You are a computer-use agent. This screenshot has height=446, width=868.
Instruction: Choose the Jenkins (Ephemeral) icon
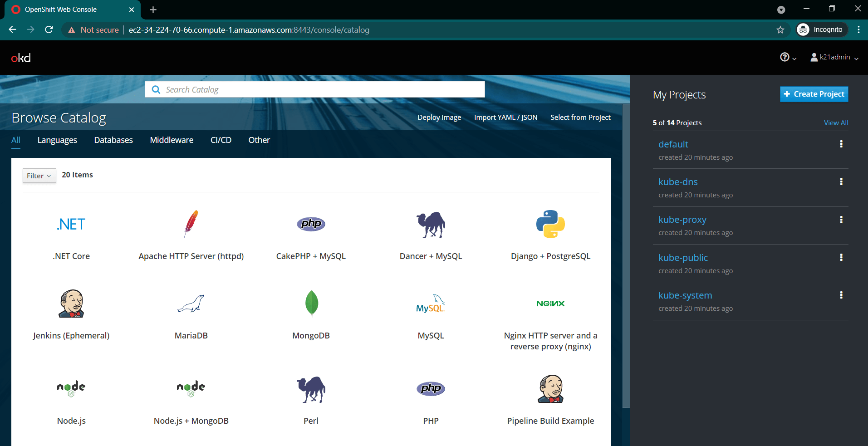[x=71, y=304]
